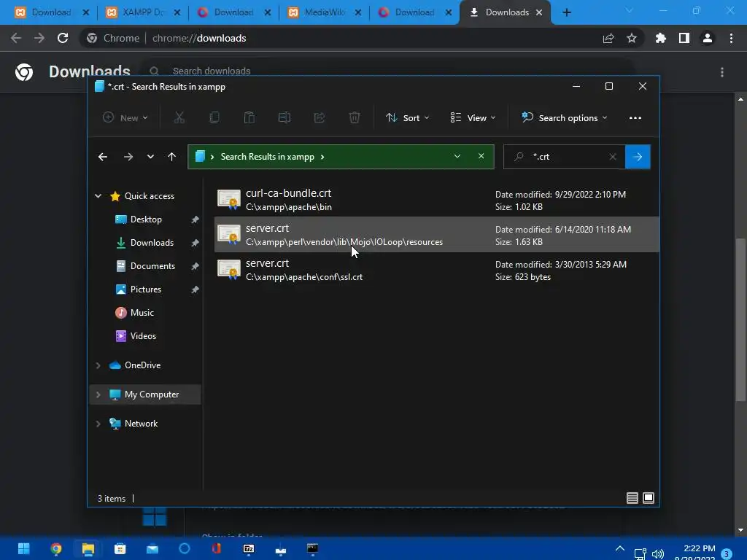Open the New item dropdown

125,117
